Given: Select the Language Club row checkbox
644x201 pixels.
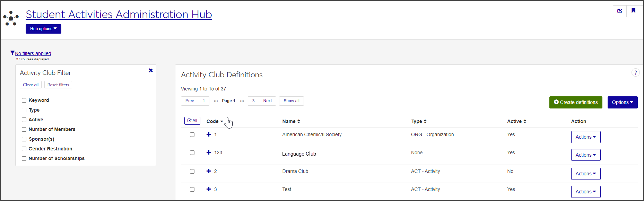Looking at the screenshot, I should point(192,153).
